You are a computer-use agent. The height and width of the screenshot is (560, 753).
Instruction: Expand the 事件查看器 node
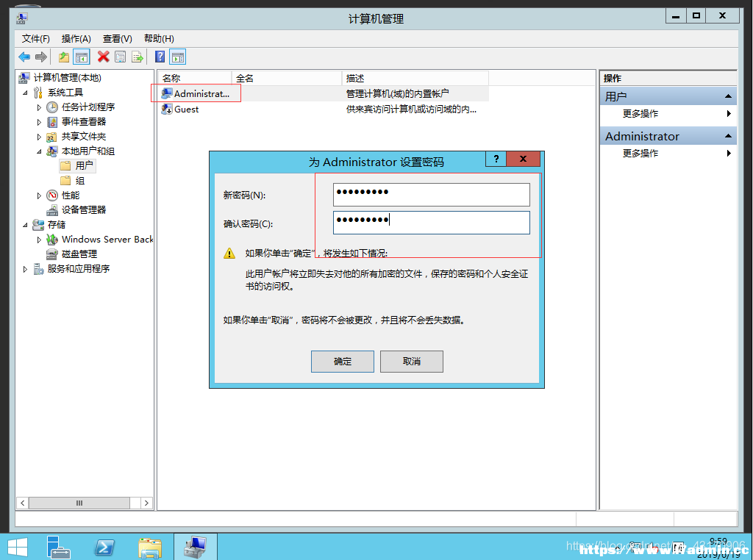point(40,123)
